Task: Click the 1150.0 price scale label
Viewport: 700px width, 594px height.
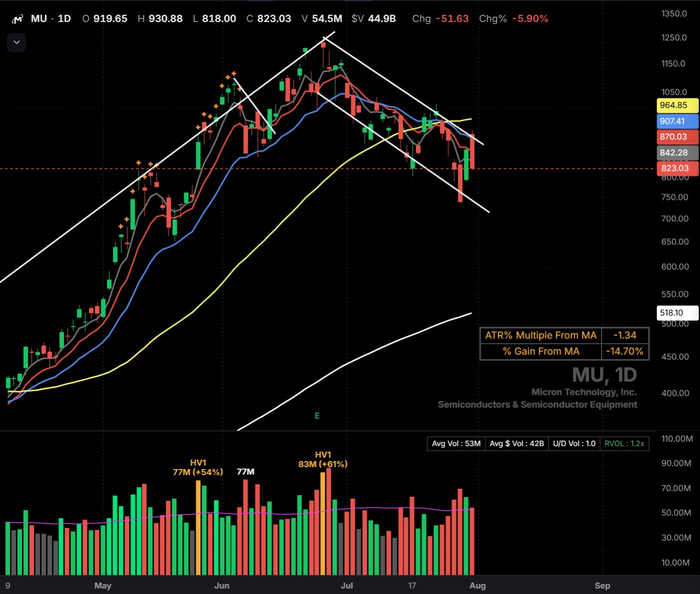Action: click(x=674, y=63)
